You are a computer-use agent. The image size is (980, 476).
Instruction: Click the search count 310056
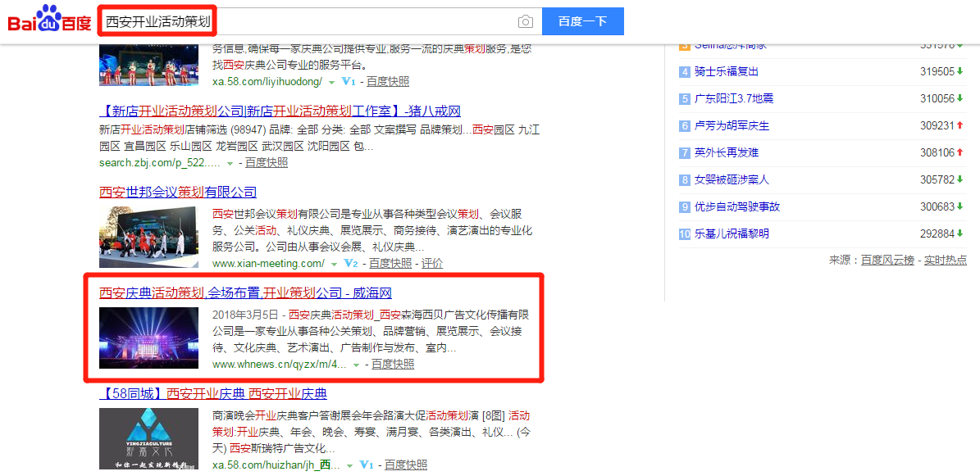click(x=937, y=98)
